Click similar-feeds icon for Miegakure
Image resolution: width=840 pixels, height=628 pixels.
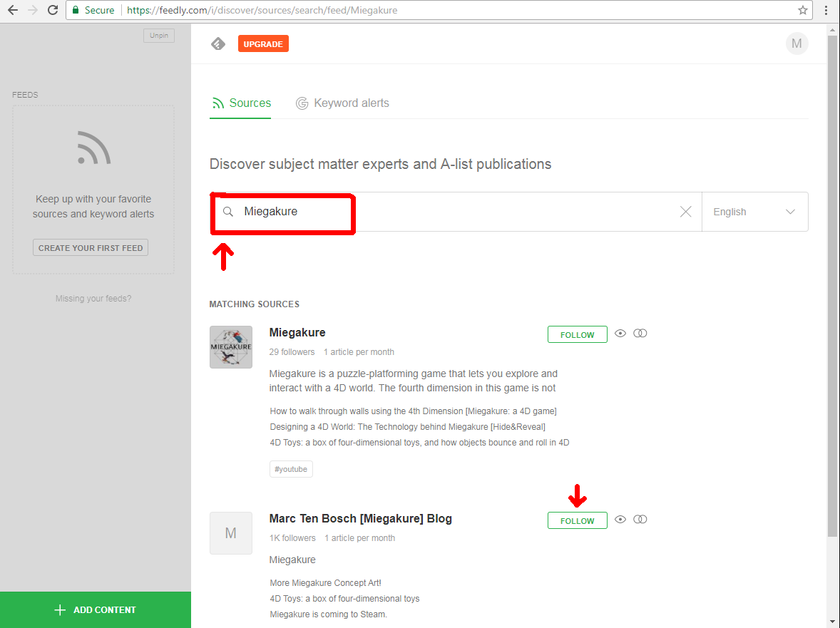640,334
